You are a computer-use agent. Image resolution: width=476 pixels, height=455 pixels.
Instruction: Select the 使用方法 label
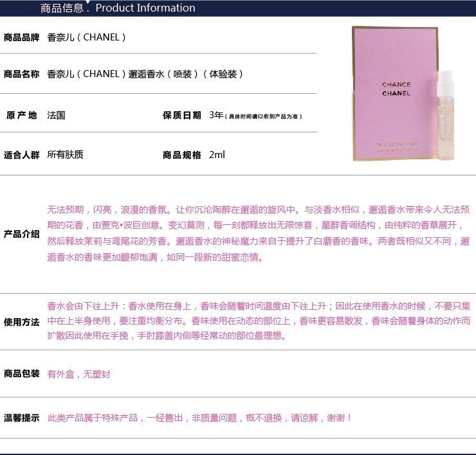pyautogui.click(x=21, y=322)
